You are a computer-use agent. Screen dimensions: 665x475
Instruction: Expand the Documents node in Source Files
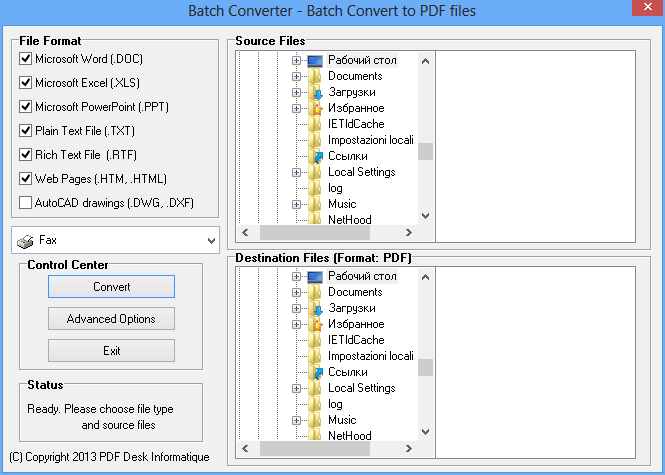coord(297,76)
